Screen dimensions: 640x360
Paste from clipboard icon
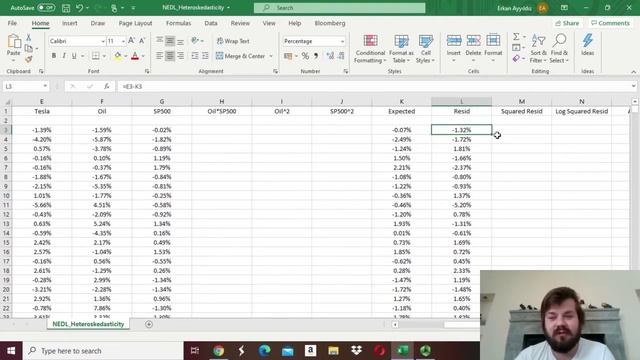coord(13,42)
